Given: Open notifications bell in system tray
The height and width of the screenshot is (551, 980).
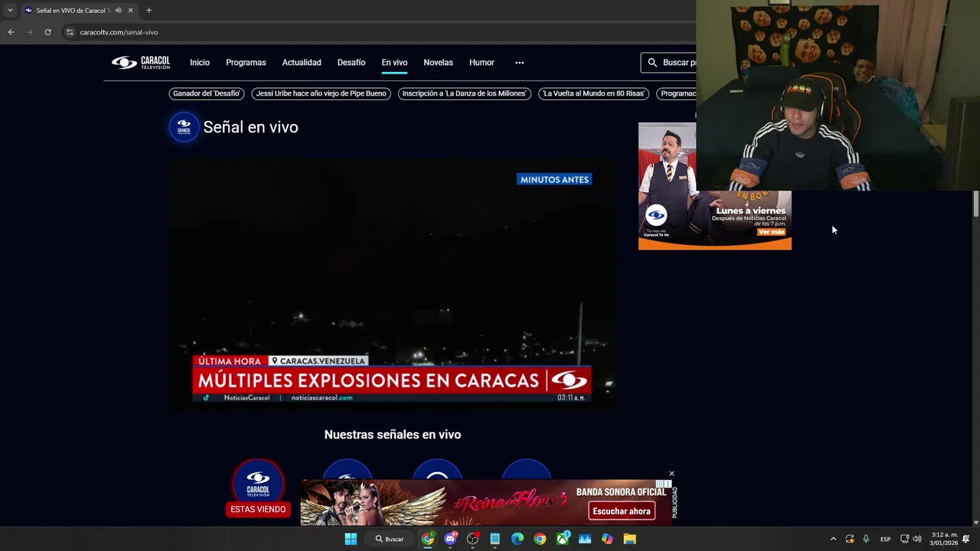Looking at the screenshot, I should click(966, 539).
